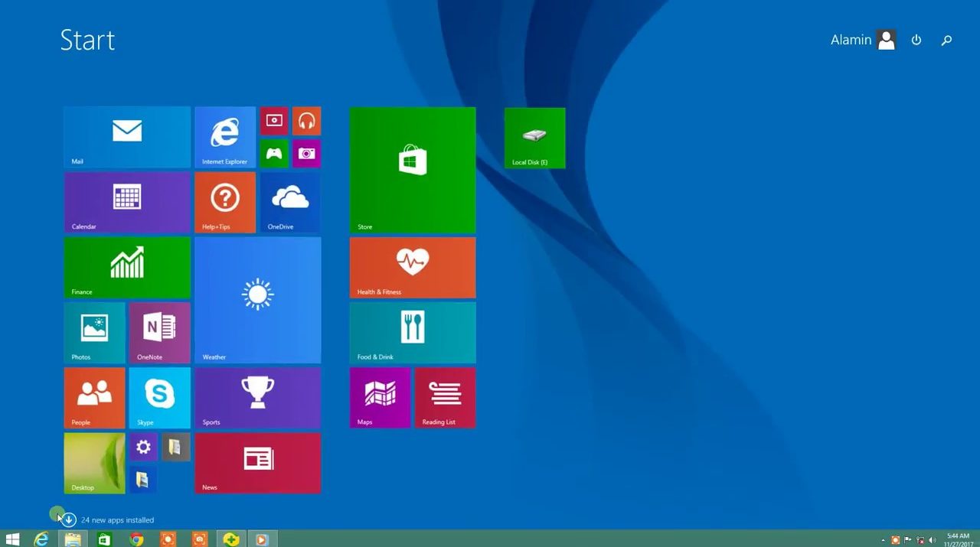Open the Camera tile

point(306,154)
